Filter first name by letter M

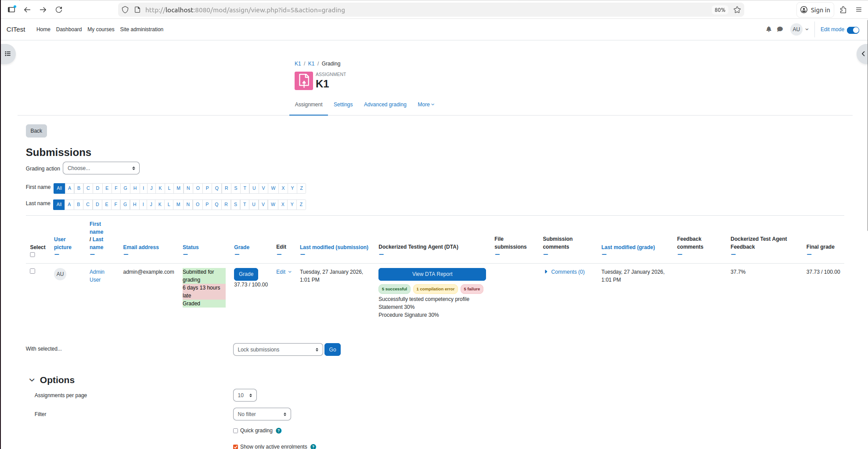(179, 188)
